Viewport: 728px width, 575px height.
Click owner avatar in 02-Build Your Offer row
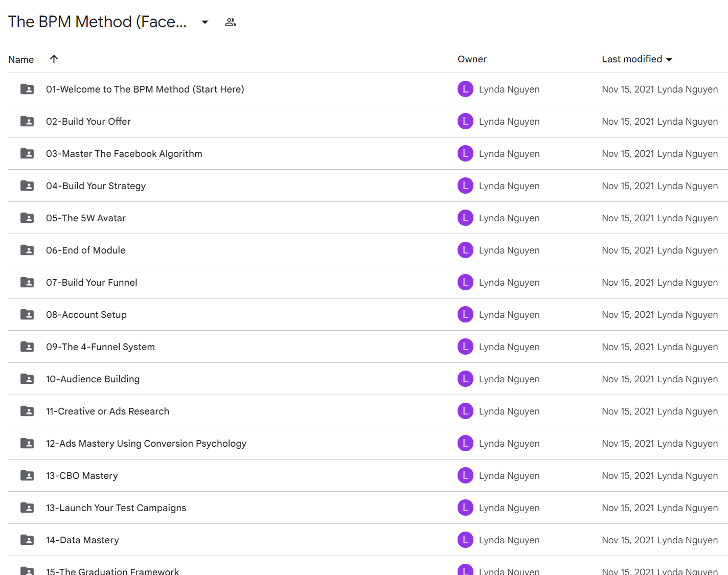click(465, 121)
